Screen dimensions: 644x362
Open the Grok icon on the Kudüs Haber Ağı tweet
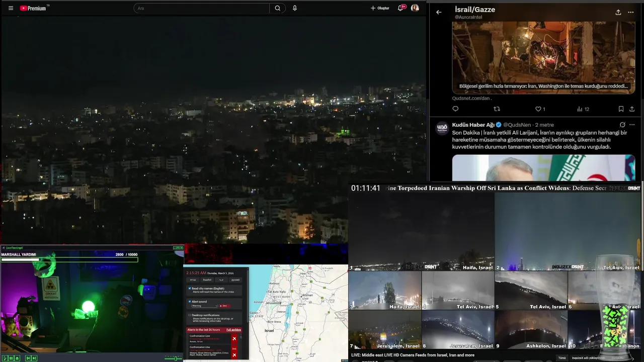point(622,125)
